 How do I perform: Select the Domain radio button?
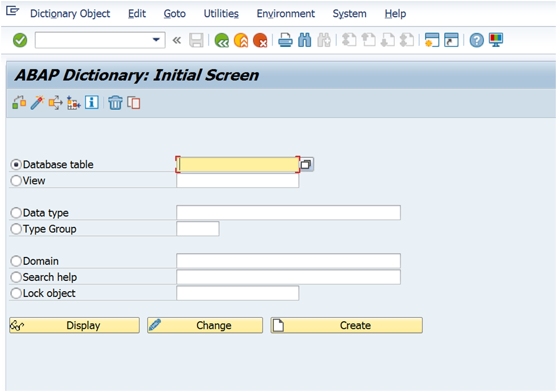tap(16, 261)
